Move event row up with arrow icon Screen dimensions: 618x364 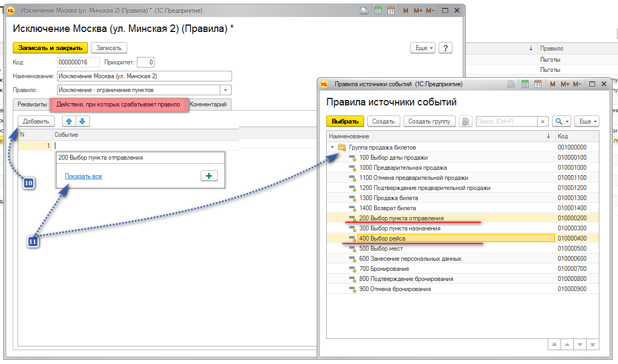(69, 121)
